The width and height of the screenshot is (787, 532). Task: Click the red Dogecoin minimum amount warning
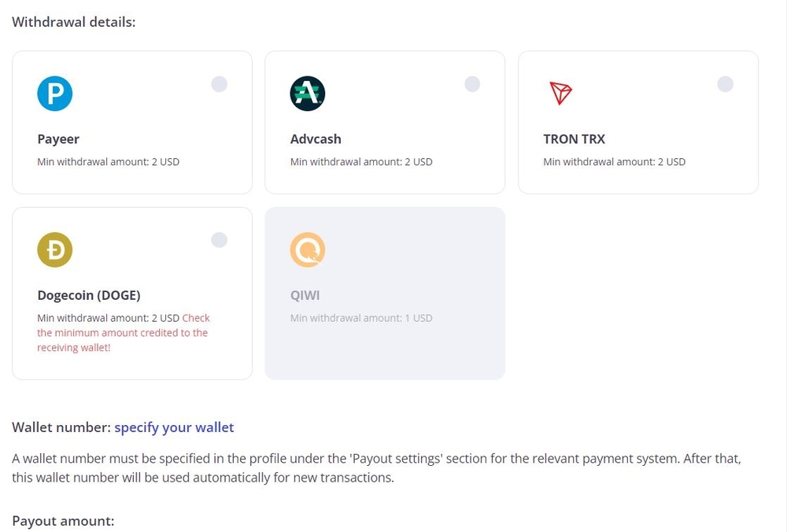[122, 333]
